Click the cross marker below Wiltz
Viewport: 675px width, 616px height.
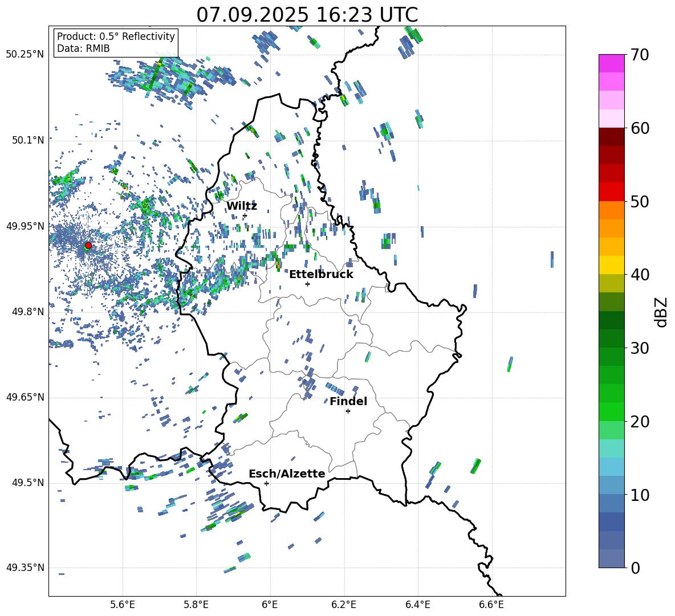(x=245, y=216)
